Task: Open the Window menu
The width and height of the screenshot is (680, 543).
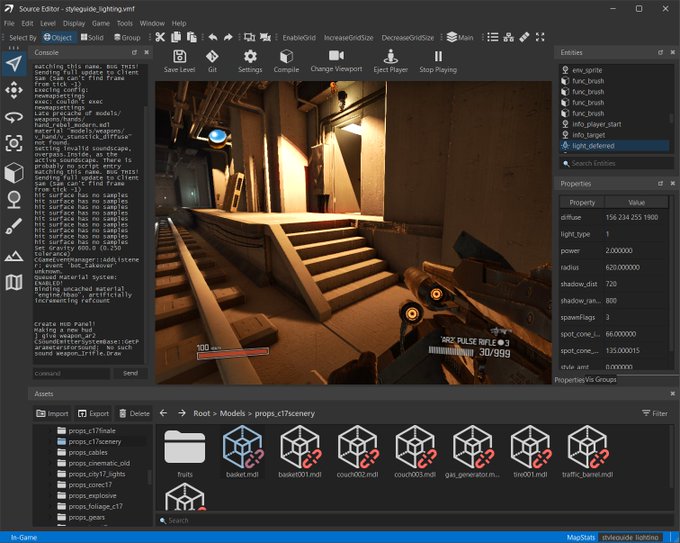Action: (x=152, y=23)
